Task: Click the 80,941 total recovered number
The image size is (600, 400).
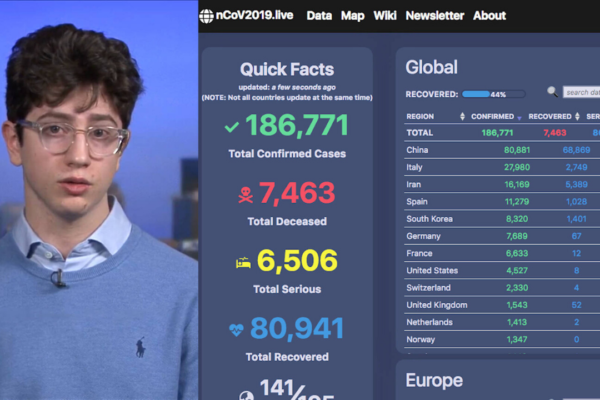Action: point(297,329)
